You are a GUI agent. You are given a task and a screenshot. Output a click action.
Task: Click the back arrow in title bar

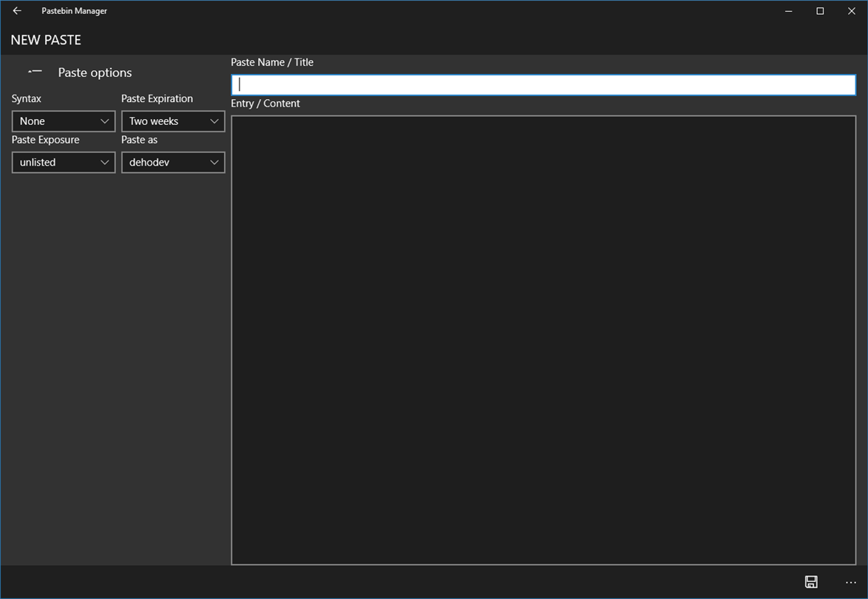point(17,10)
